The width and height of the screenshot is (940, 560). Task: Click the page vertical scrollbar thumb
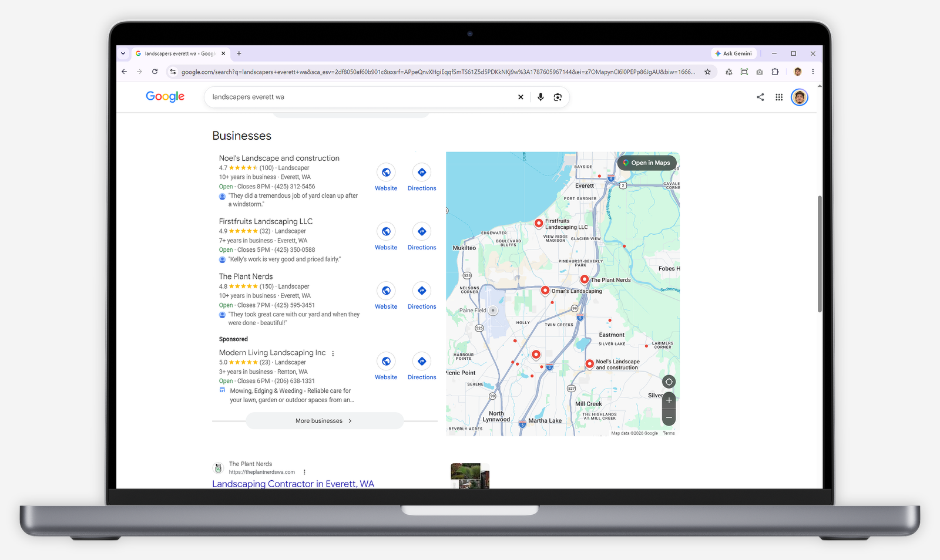[820, 254]
